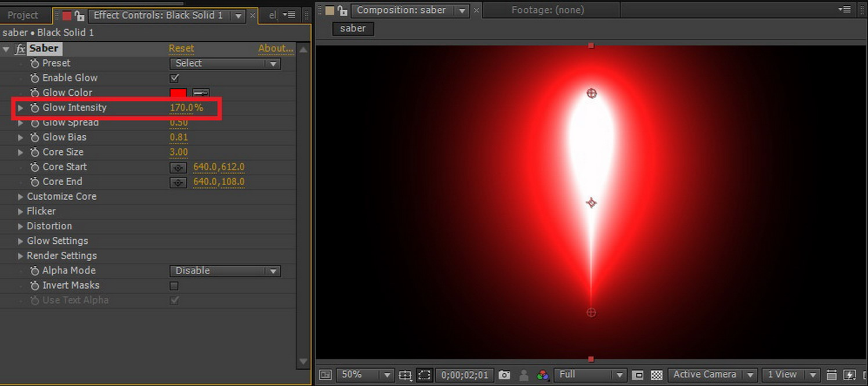Open the Composition panel options menu

pyautogui.click(x=844, y=10)
